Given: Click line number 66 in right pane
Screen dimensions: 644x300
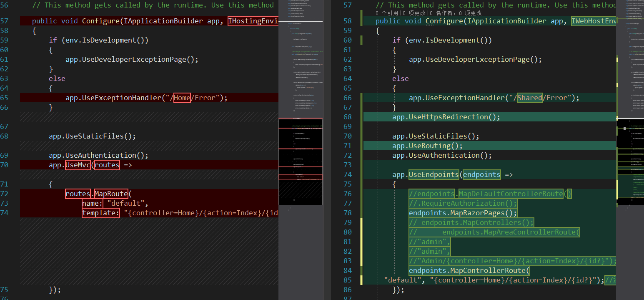Looking at the screenshot, I should pyautogui.click(x=348, y=98).
